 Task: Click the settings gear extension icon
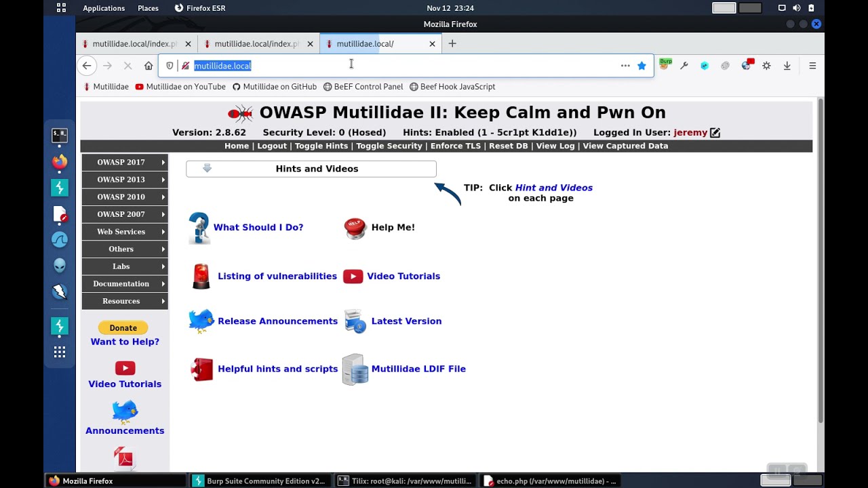tap(766, 66)
